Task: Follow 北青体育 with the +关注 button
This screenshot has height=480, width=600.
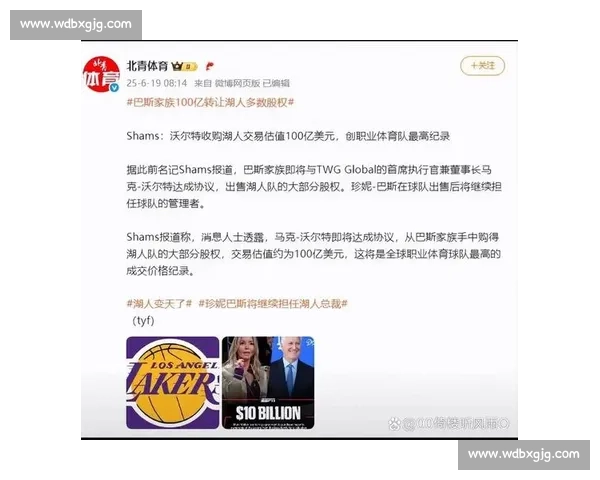Action: (482, 65)
